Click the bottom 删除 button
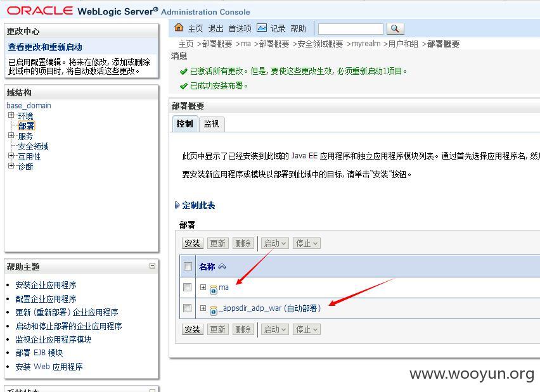Screen dimensions: 540x392 point(243,329)
